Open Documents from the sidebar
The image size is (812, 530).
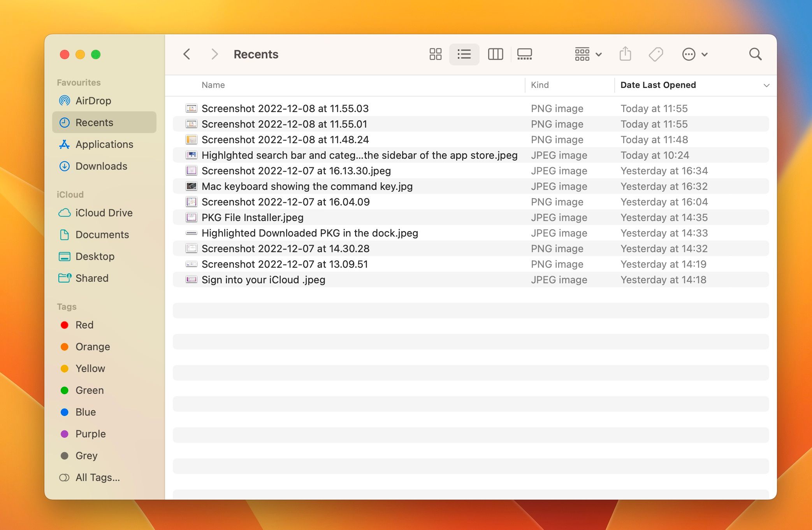coord(102,235)
